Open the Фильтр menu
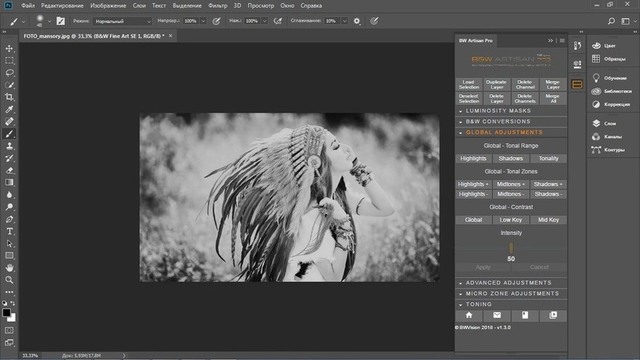640x360 pixels. pos(218,6)
